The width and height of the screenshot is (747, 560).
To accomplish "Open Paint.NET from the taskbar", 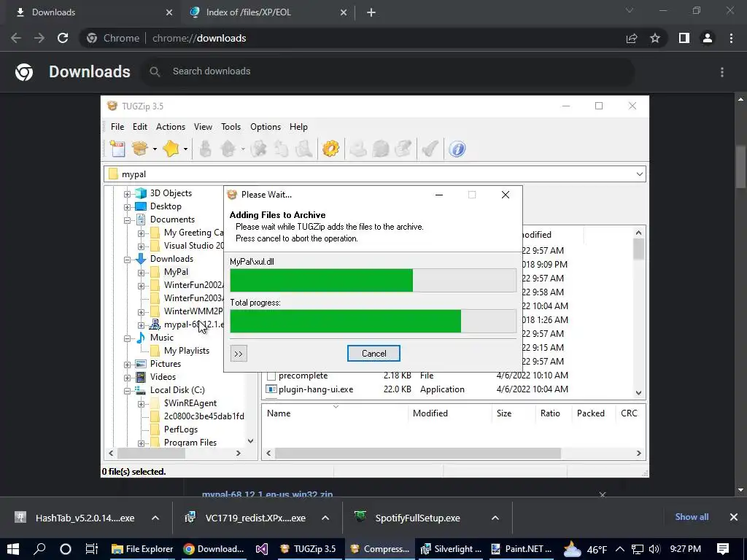I will click(520, 549).
